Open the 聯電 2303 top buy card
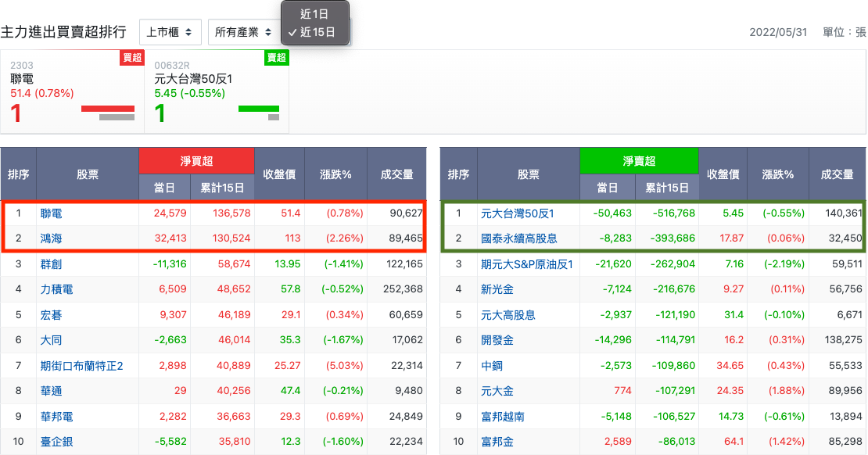 72,92
